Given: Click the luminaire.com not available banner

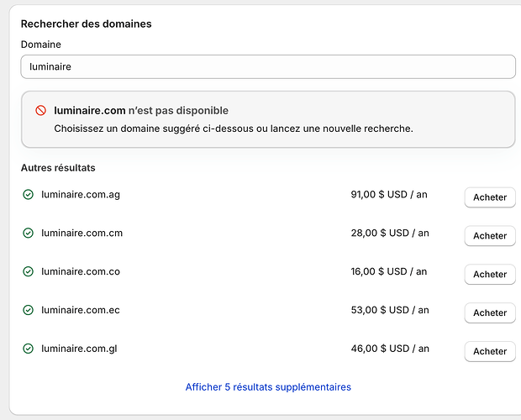Looking at the screenshot, I should click(267, 119).
